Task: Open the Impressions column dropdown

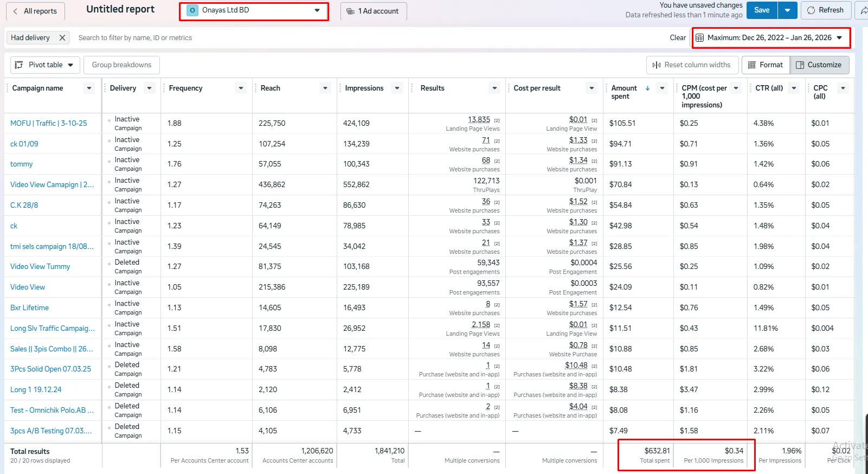Action: click(397, 88)
